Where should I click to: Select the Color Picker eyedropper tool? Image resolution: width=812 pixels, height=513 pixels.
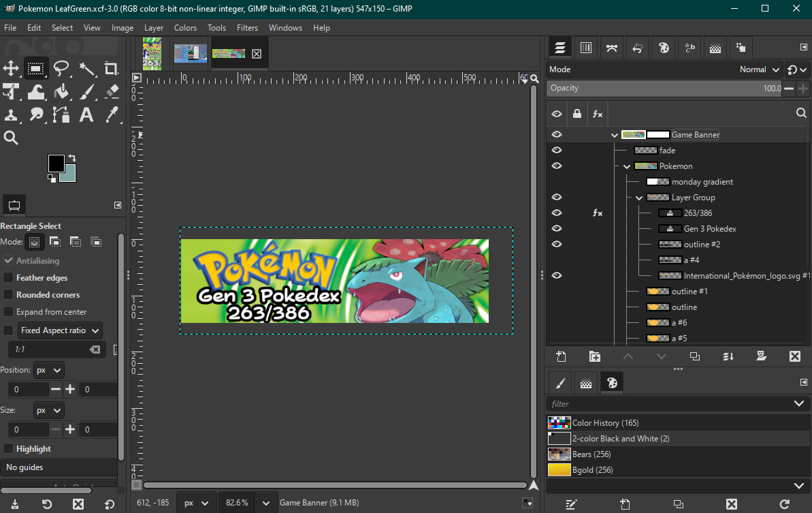(x=112, y=114)
